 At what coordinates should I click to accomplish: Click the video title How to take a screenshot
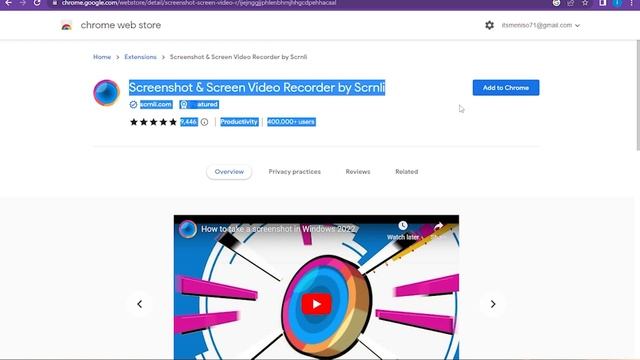click(278, 229)
